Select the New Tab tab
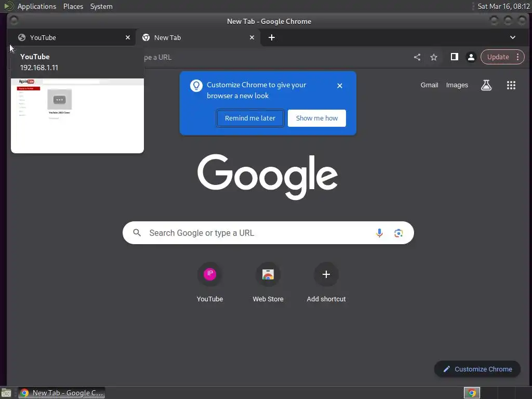The width and height of the screenshot is (532, 399). (x=197, y=37)
